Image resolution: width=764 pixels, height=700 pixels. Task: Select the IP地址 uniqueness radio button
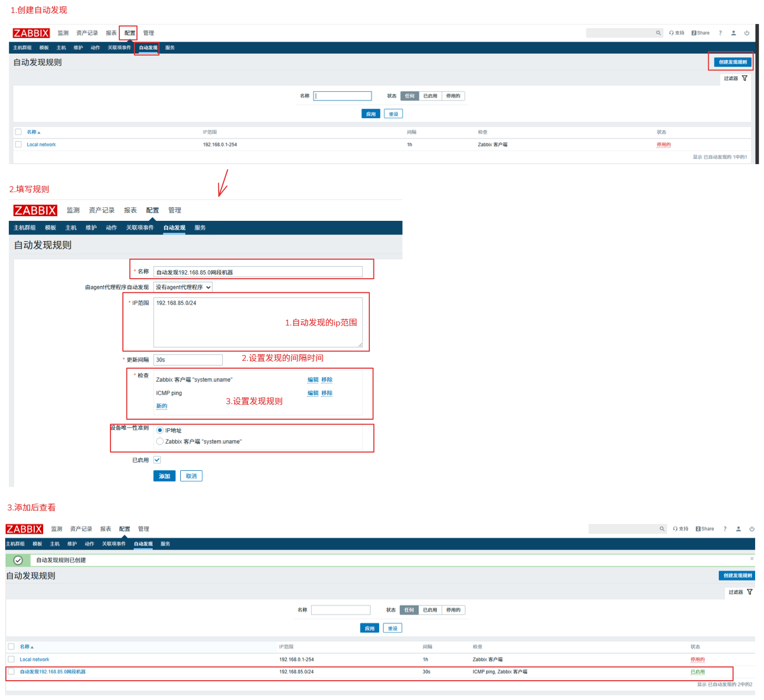pos(160,430)
